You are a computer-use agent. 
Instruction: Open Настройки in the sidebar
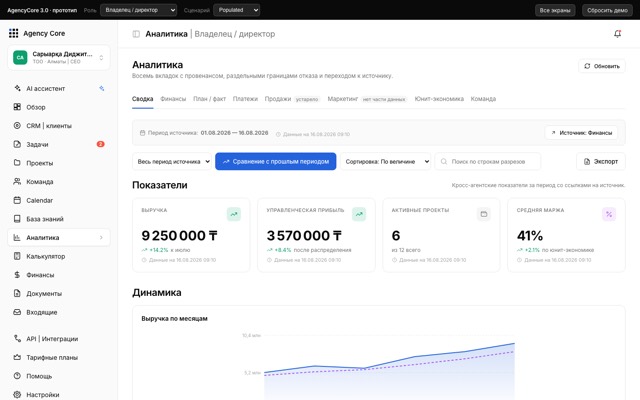click(x=59, y=395)
